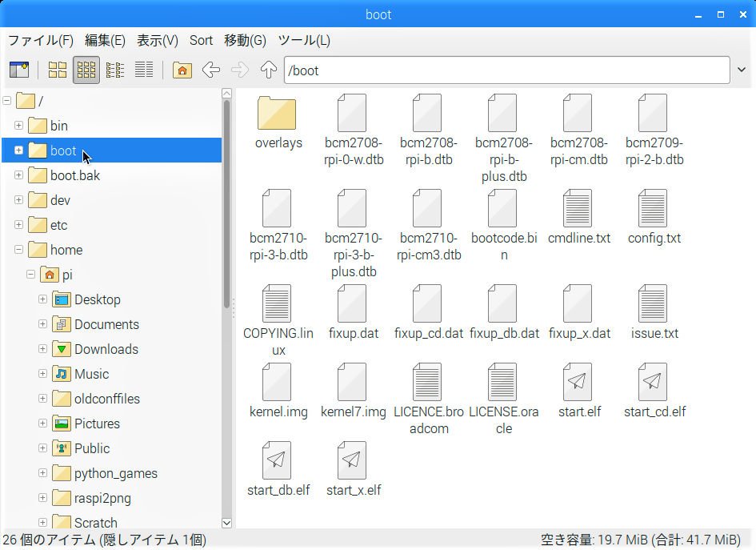Image resolution: width=756 pixels, height=550 pixels.
Task: Click the /boot path input field
Action: (506, 70)
